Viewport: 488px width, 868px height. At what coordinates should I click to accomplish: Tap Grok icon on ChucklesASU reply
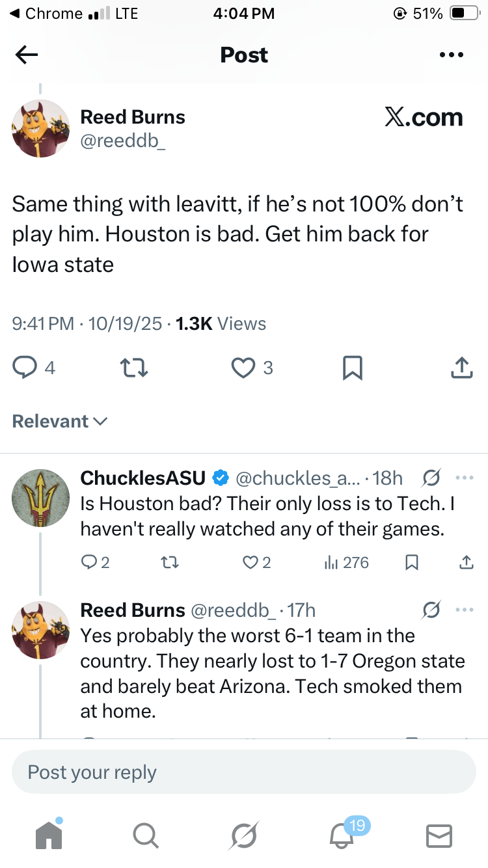(430, 479)
